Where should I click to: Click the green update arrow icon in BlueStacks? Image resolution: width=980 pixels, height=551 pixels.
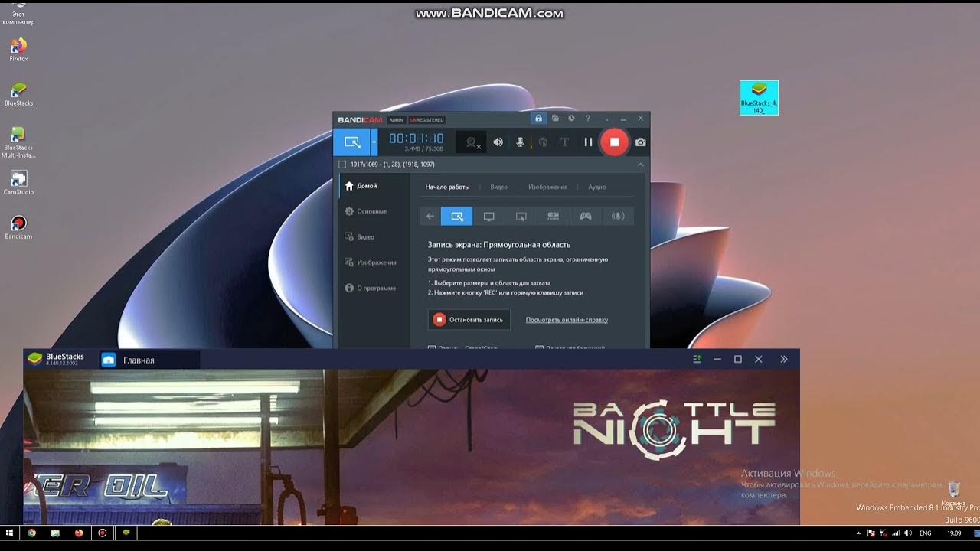(697, 359)
